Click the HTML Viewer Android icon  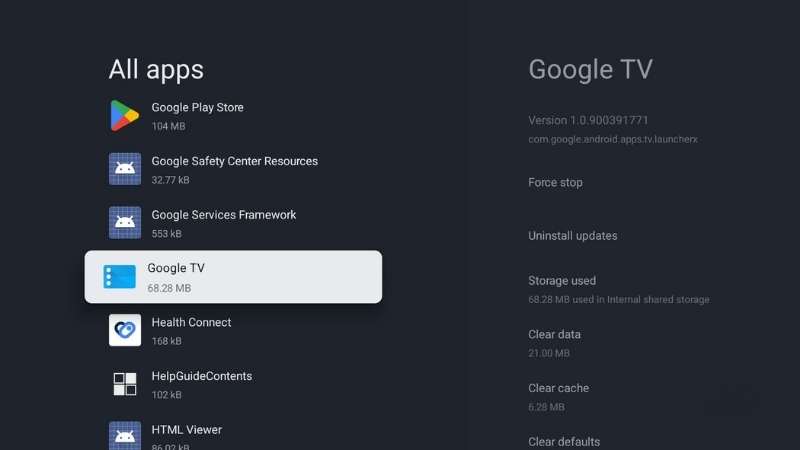click(124, 436)
